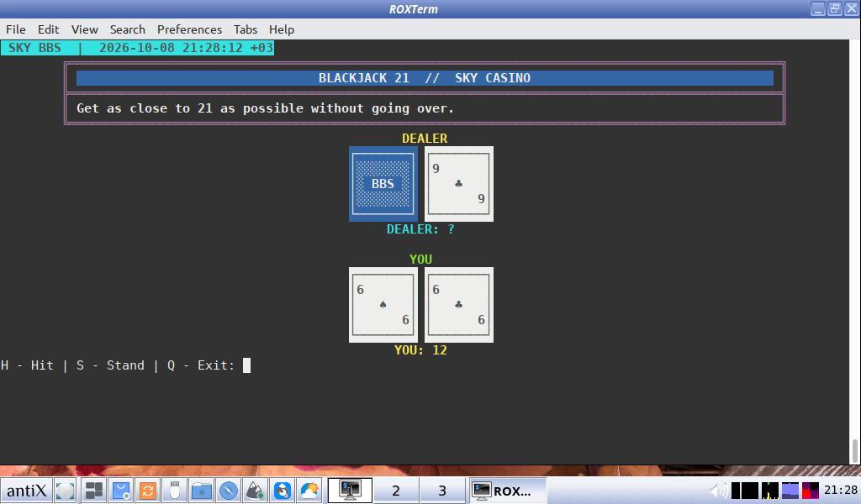
Task: Open the antiX start menu
Action: [26, 491]
